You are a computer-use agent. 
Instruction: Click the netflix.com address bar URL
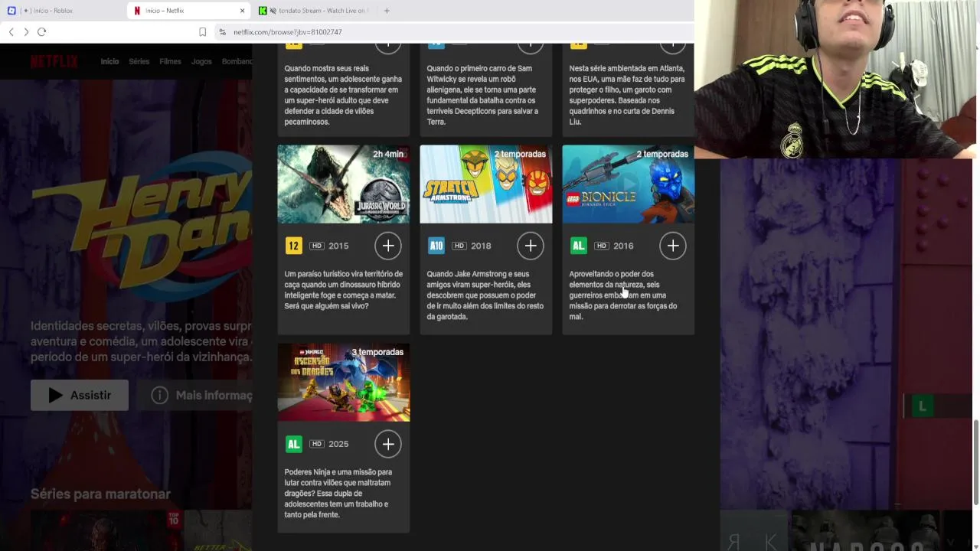tap(288, 32)
